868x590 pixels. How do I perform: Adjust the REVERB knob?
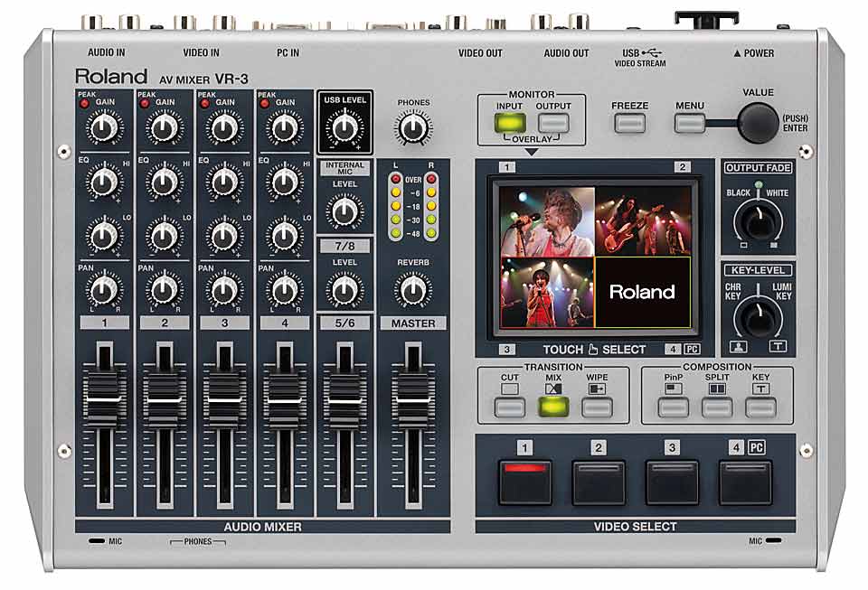413,290
